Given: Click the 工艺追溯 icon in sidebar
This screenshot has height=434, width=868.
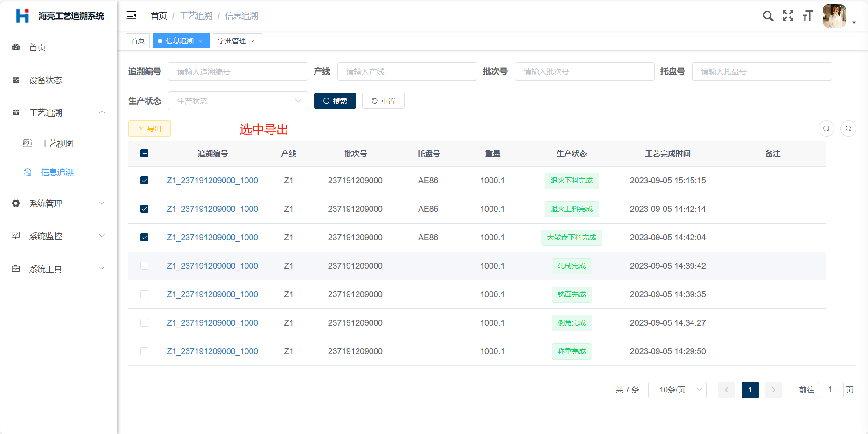Looking at the screenshot, I should (16, 112).
